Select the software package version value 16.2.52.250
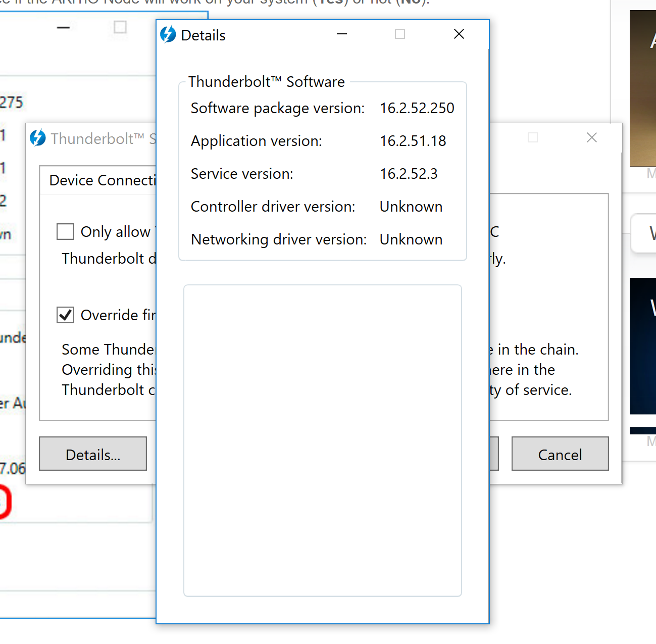Screen dimensions: 656x644 tap(417, 108)
